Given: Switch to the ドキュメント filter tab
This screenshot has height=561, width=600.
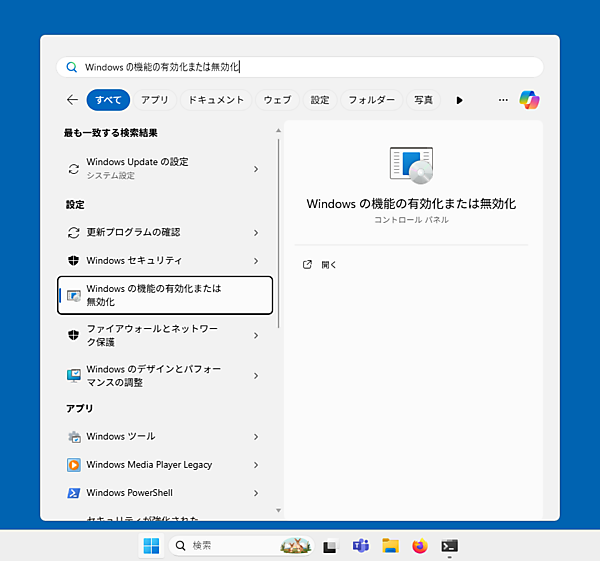Looking at the screenshot, I should coord(216,100).
